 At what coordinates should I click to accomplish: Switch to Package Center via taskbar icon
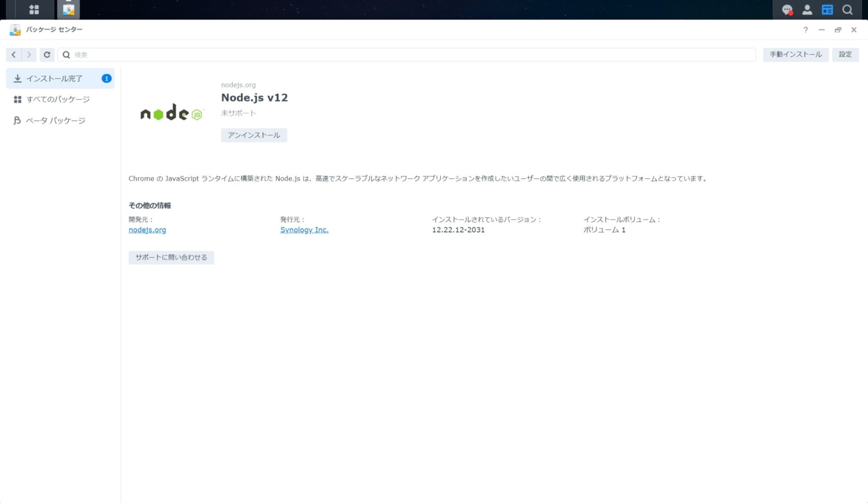click(68, 9)
